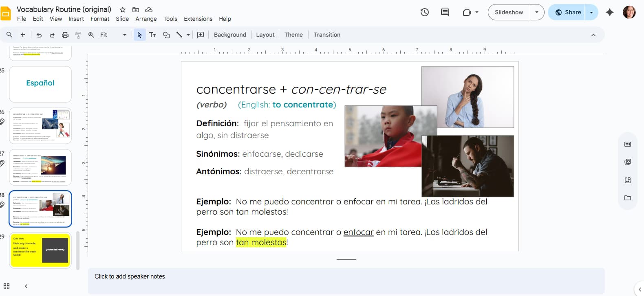Expand the camera recording dropdown arrow
Image resolution: width=644 pixels, height=296 pixels.
477,13
